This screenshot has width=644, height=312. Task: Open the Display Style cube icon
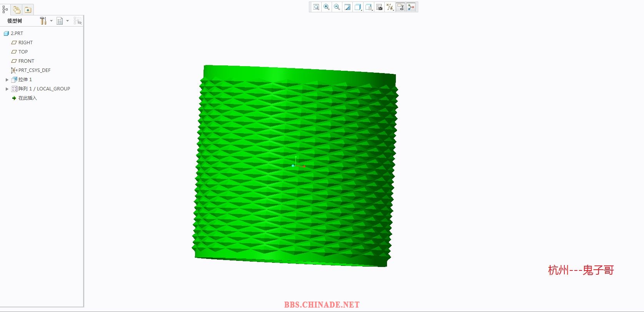(x=358, y=7)
